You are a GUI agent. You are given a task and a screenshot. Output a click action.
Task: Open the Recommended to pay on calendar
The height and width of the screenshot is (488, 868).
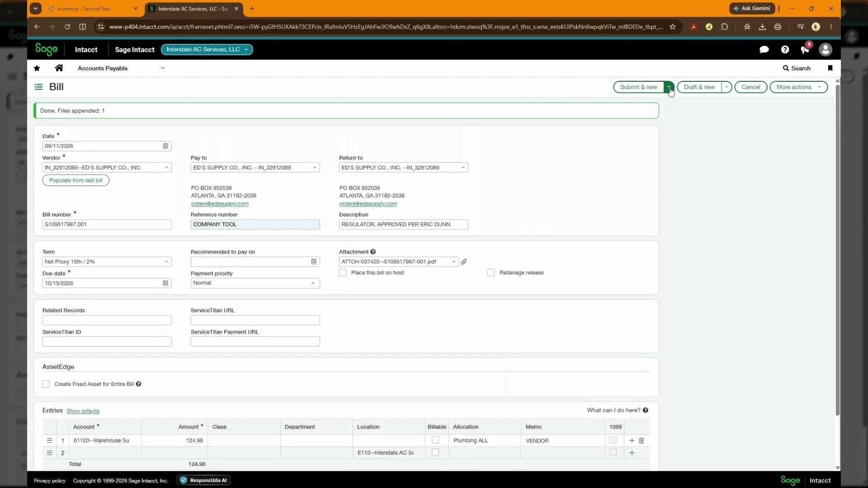pyautogui.click(x=314, y=262)
